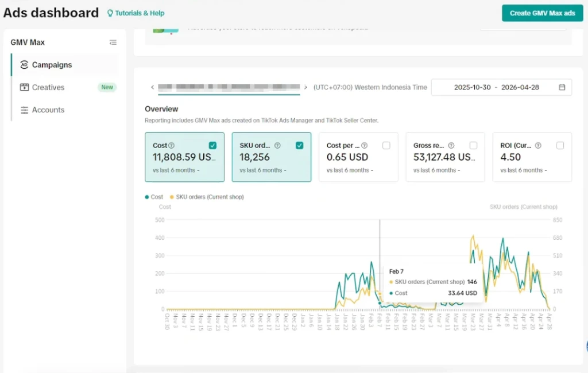588x373 pixels.
Task: Open the calendar icon in date range
Action: click(562, 87)
